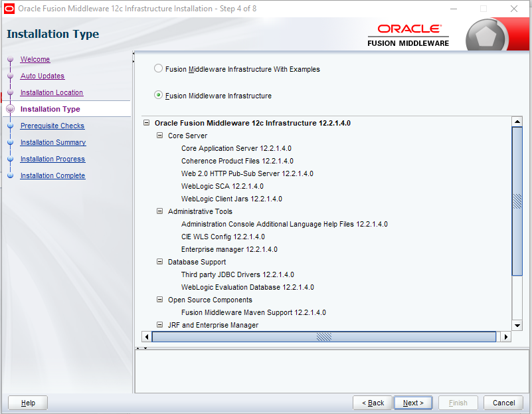Select WebLogic Evaluation Database 12.2.1.4.0
The image size is (532, 414).
coord(247,287)
